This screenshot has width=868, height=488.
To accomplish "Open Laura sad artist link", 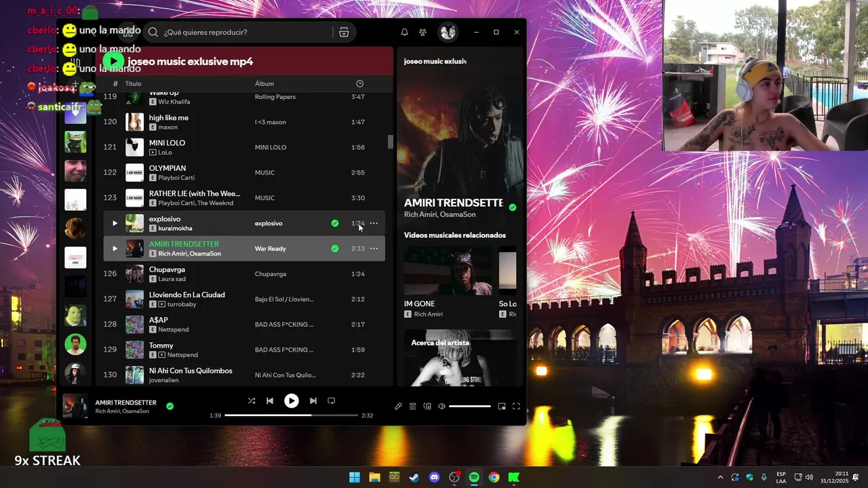I will pyautogui.click(x=172, y=279).
